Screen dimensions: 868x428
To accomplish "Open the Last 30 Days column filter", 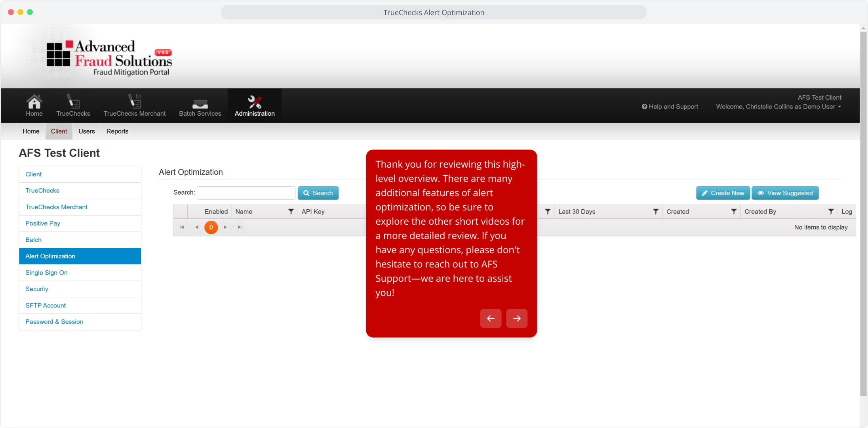I will pyautogui.click(x=656, y=212).
